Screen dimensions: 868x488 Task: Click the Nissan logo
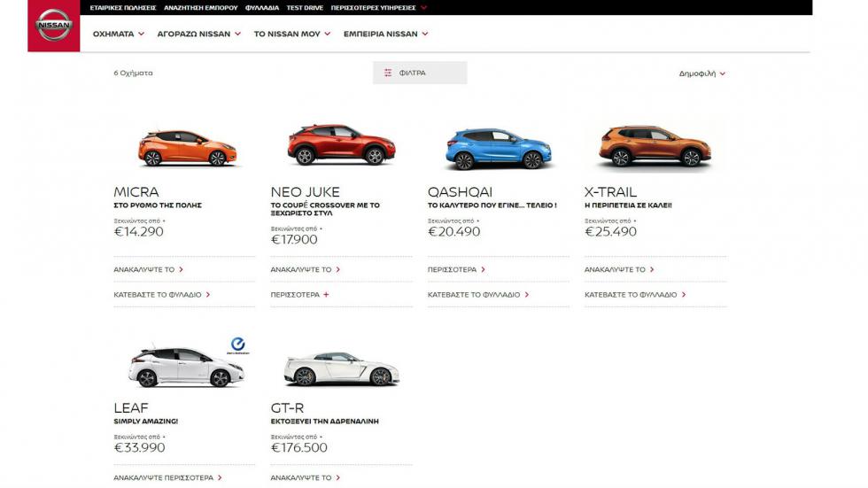(54, 26)
